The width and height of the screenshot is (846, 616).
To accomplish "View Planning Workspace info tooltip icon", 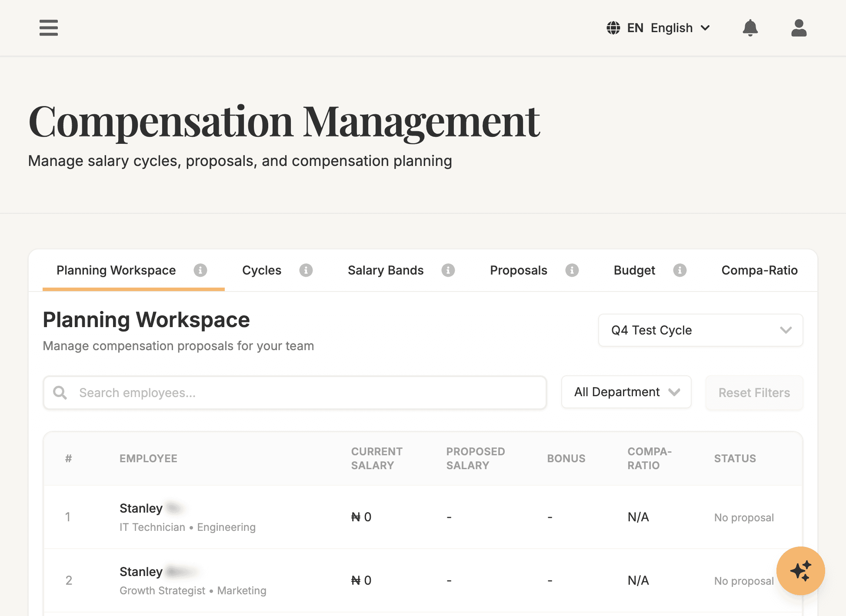I will click(200, 270).
